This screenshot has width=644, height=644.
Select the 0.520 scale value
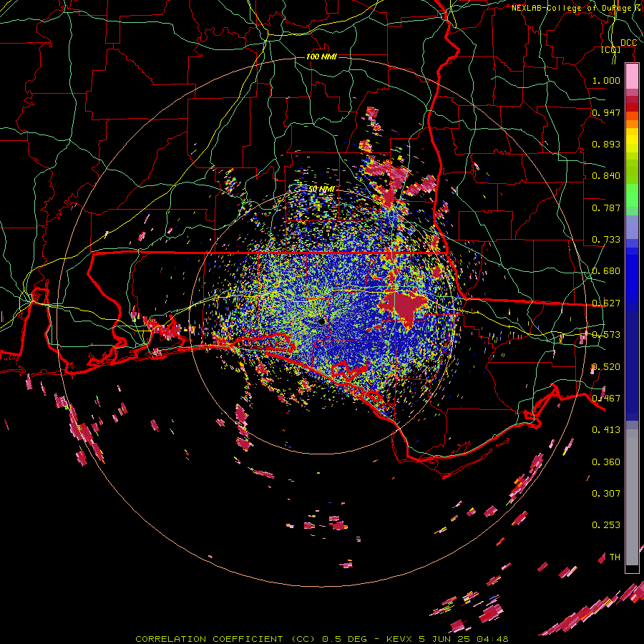pos(606,366)
